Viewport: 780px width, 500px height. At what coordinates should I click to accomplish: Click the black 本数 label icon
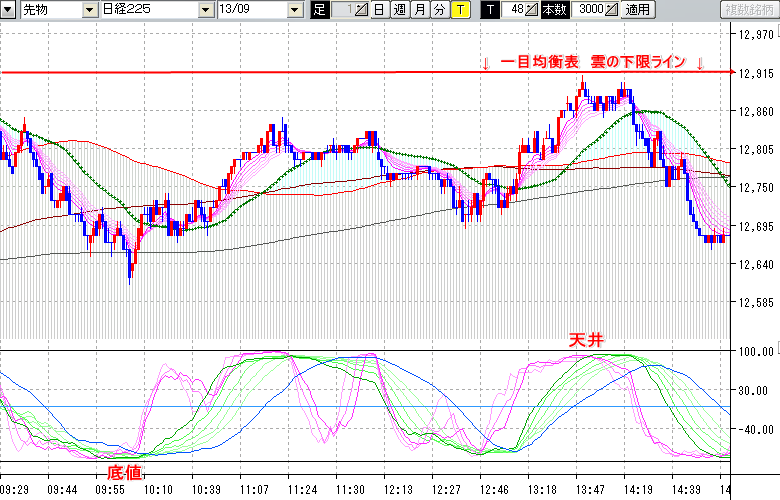pyautogui.click(x=552, y=10)
